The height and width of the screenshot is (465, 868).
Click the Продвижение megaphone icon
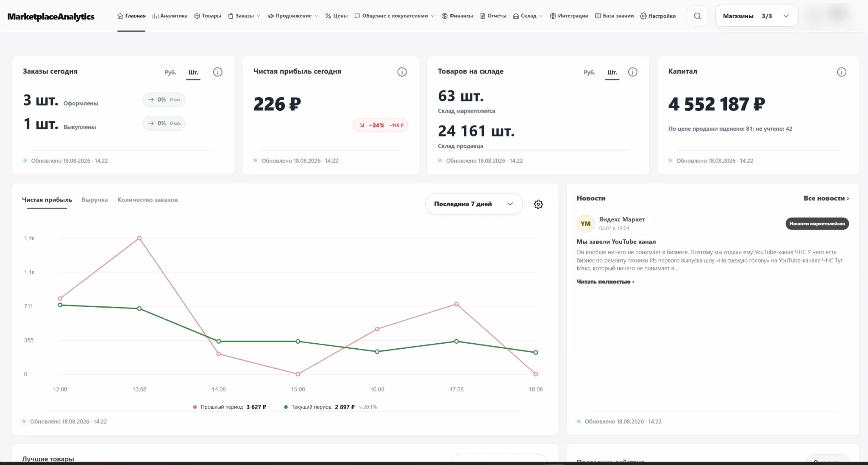point(270,16)
